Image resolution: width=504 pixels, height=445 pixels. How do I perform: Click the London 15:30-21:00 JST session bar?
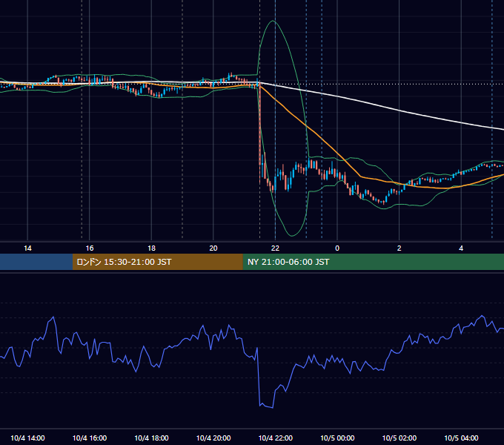pyautogui.click(x=157, y=262)
